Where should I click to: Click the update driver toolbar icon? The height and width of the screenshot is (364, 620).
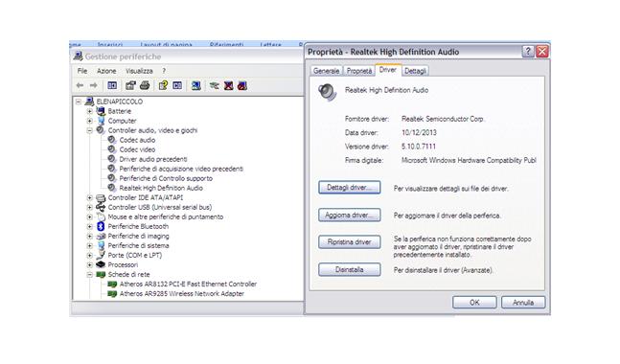click(215, 85)
